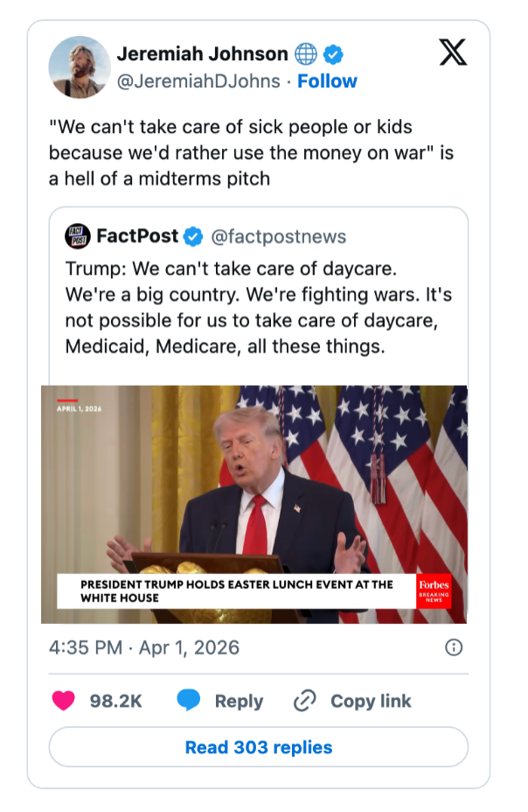Click FactPost's blue checkmark
This screenshot has height=812, width=528.
coord(191,235)
